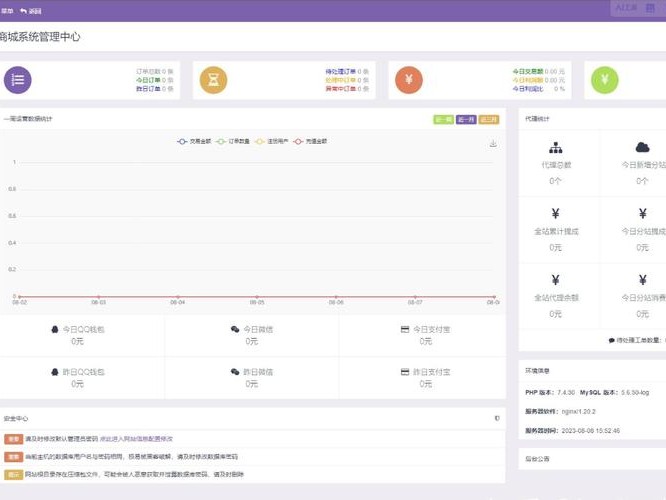Download the chart via save-image icon
The image size is (666, 500).
point(493,143)
